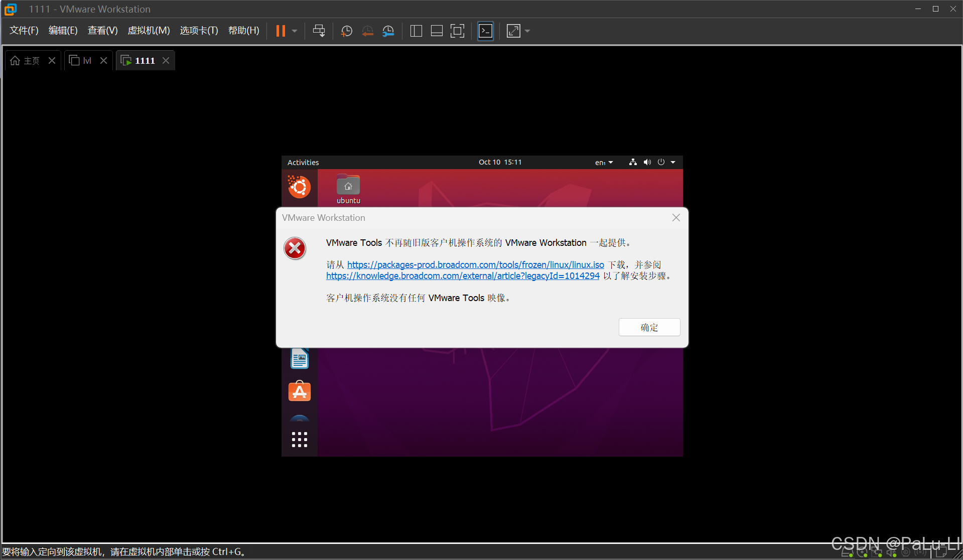Open the linux.iso download link

475,264
